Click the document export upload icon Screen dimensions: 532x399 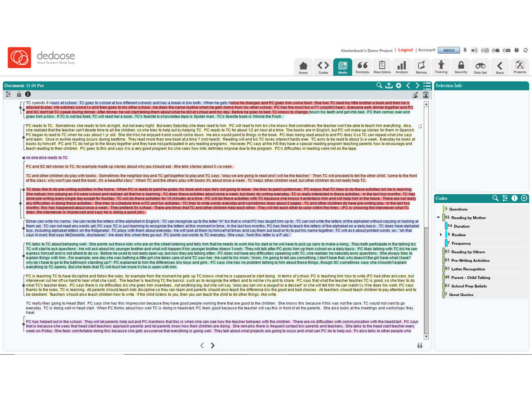tap(389, 86)
